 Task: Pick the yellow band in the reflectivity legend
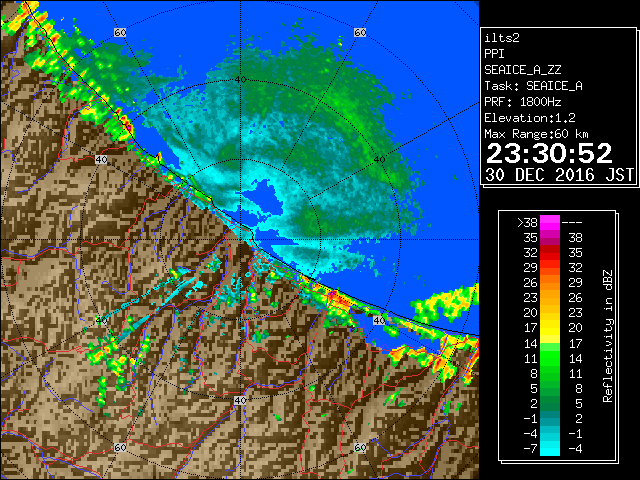coord(550,328)
